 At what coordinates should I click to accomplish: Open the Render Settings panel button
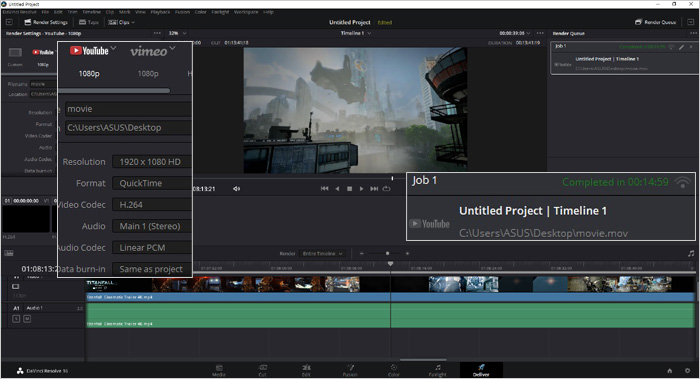46,22
